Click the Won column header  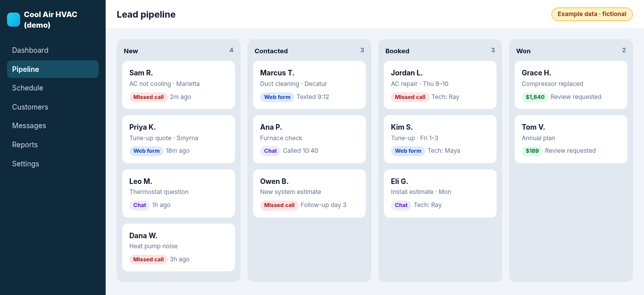tap(523, 51)
